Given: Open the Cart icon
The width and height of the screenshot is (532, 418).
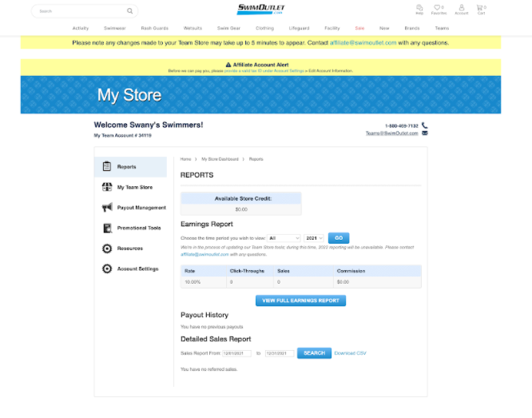Looking at the screenshot, I should [479, 7].
